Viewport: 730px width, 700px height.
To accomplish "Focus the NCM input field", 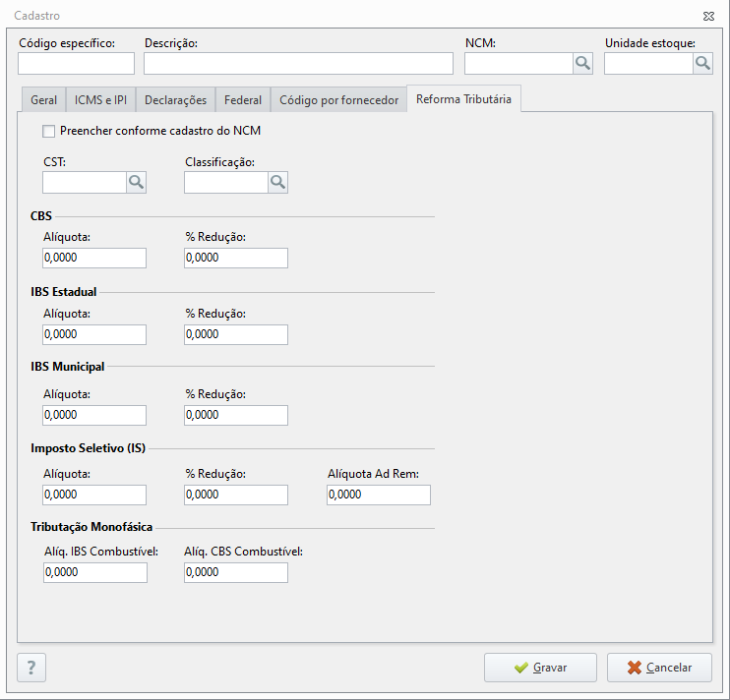I will point(518,63).
